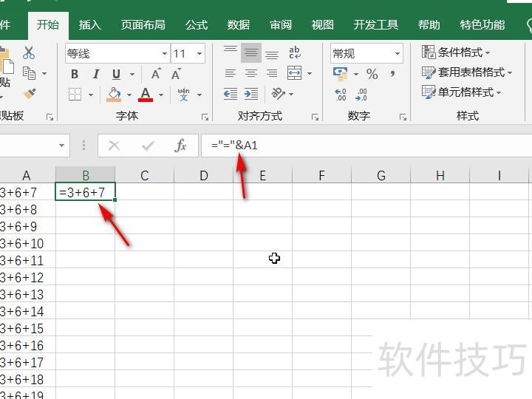The height and width of the screenshot is (399, 532).
Task: Apply percent style
Action: (372, 74)
